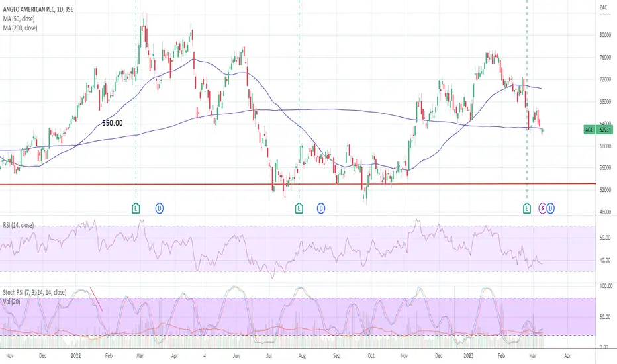Click the Stoch RSI (7, 3, 14, 14, close) label
The image size is (617, 364).
point(34,292)
